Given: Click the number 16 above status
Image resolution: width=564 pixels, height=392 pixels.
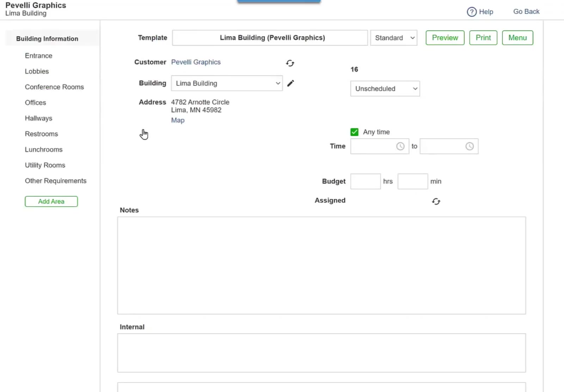Looking at the screenshot, I should tap(354, 69).
